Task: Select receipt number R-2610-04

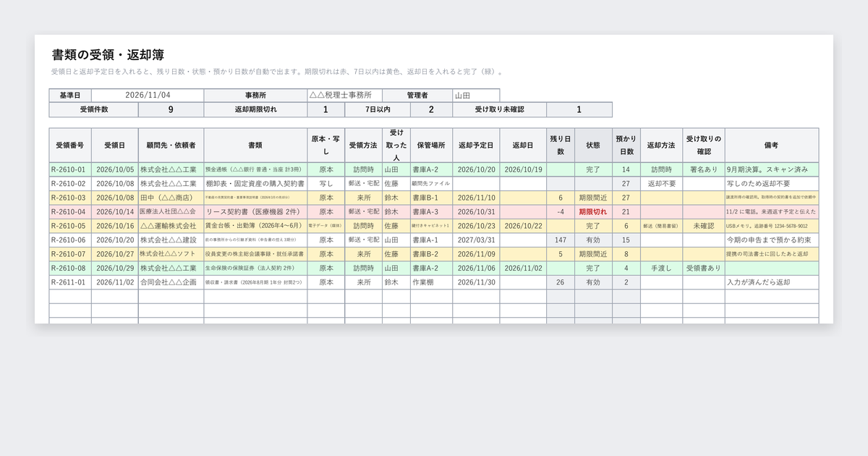Action: coord(70,212)
